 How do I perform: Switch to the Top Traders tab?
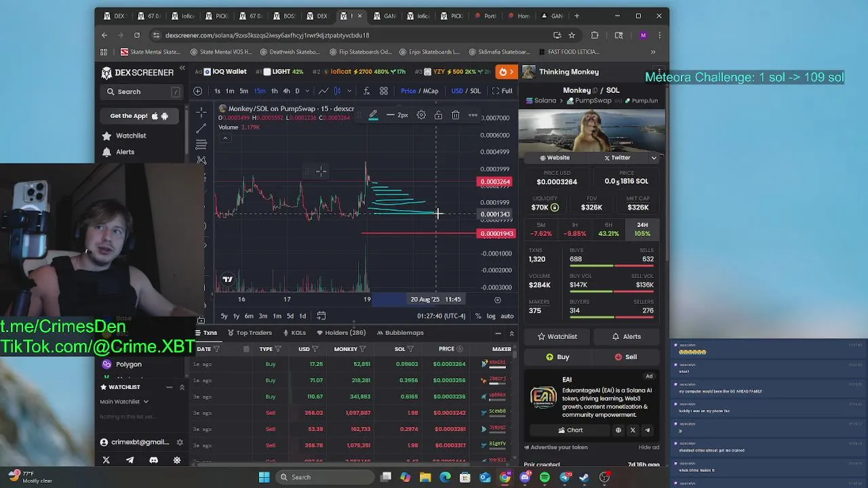tap(250, 333)
